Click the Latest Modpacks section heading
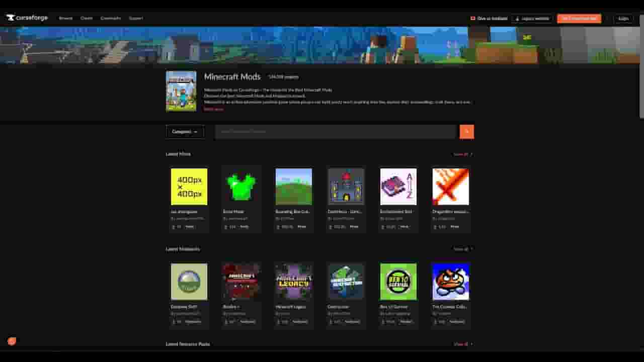The image size is (644, 362). point(183,249)
